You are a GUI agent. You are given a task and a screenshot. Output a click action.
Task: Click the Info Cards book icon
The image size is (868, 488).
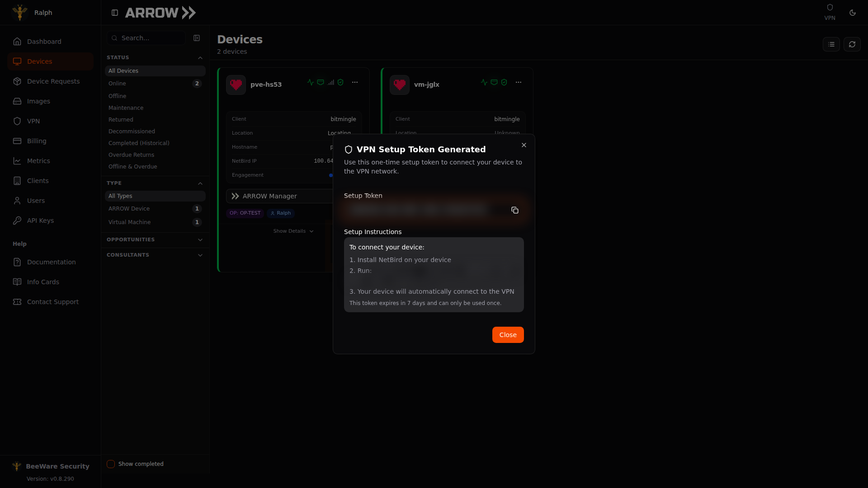(x=17, y=282)
